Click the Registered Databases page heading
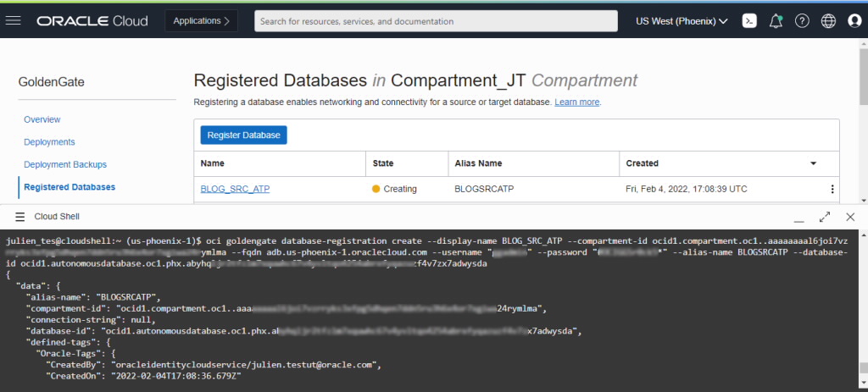The width and height of the screenshot is (868, 392). point(415,80)
